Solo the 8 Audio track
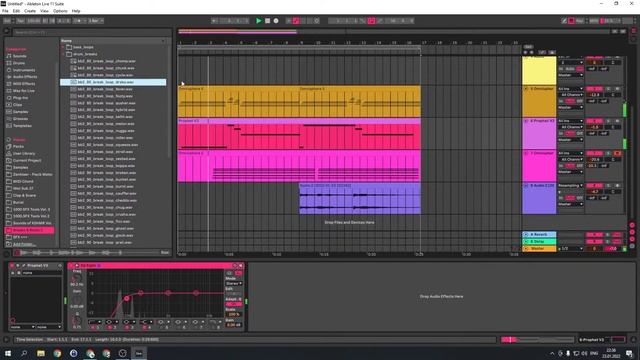Viewport: 640px width, 360px height. click(x=608, y=185)
